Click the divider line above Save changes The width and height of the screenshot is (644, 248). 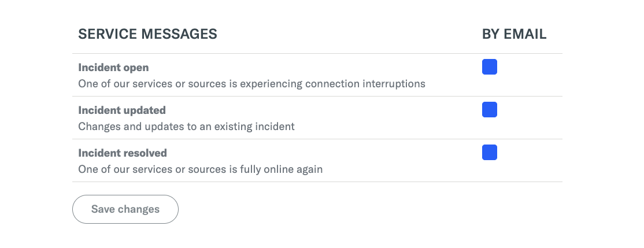click(x=317, y=182)
